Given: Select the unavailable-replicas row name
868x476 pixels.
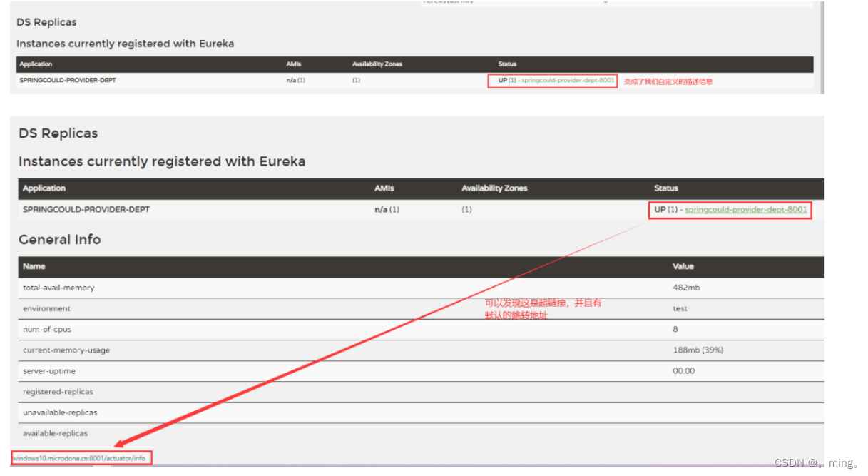Looking at the screenshot, I should 60,412.
